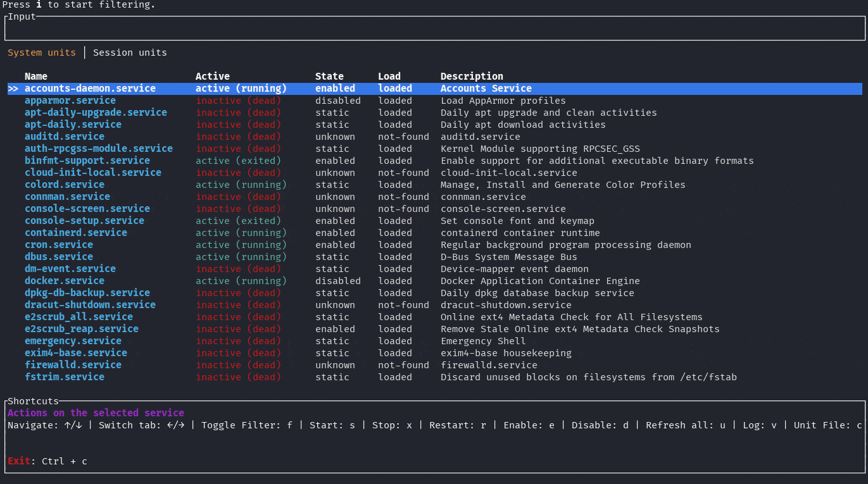Select the containerd.service entry
868x484 pixels.
75,232
